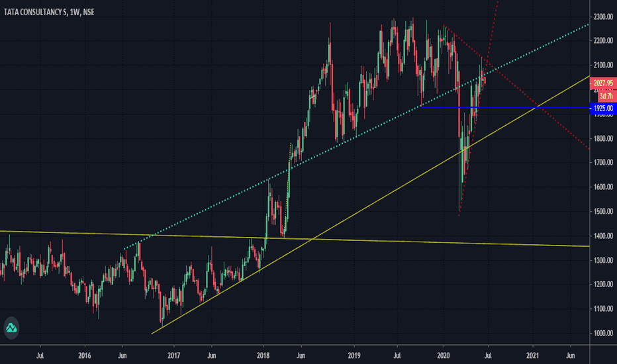Click the 2018 time axis label

tap(263, 356)
